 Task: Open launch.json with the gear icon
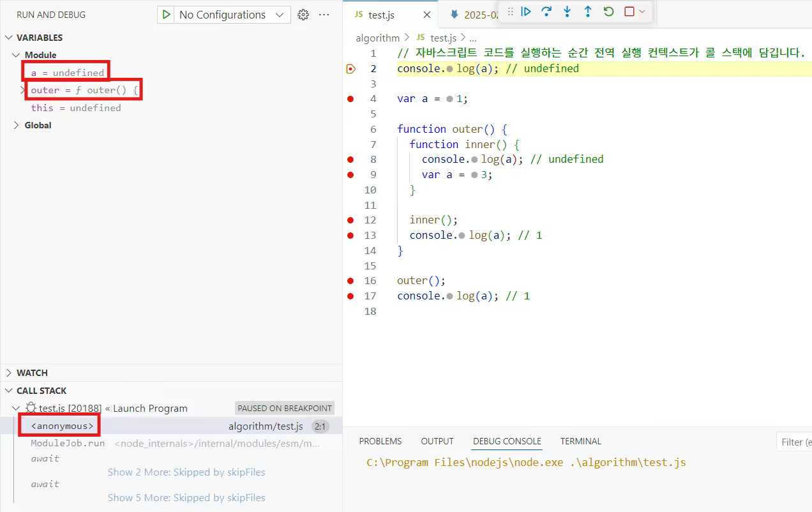click(x=303, y=15)
